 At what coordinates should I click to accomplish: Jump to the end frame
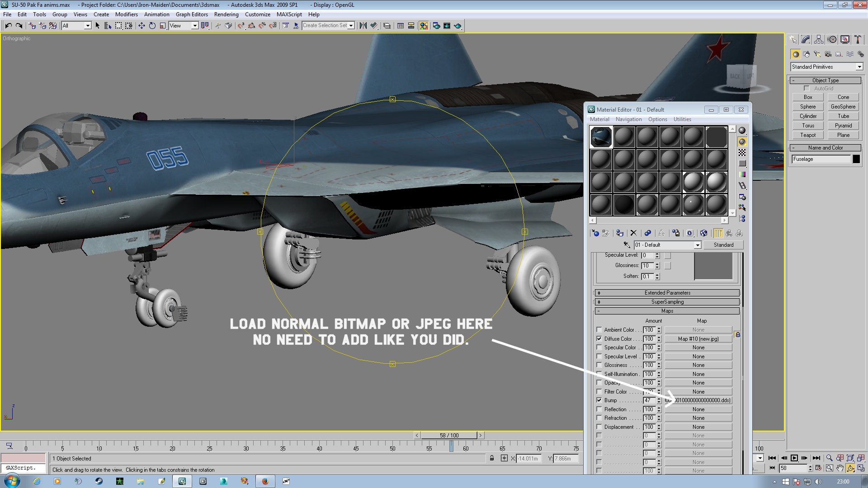pyautogui.click(x=816, y=458)
